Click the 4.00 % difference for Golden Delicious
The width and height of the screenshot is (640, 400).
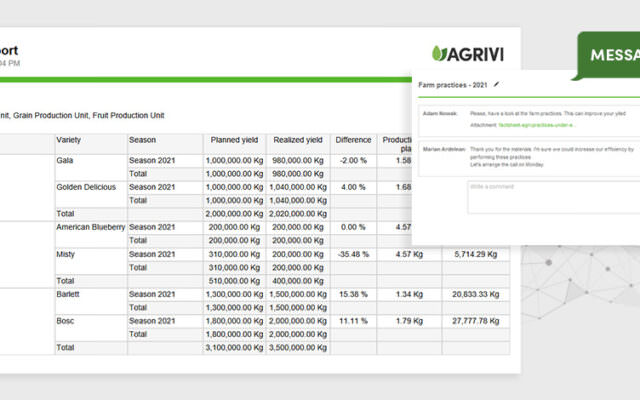tap(353, 187)
